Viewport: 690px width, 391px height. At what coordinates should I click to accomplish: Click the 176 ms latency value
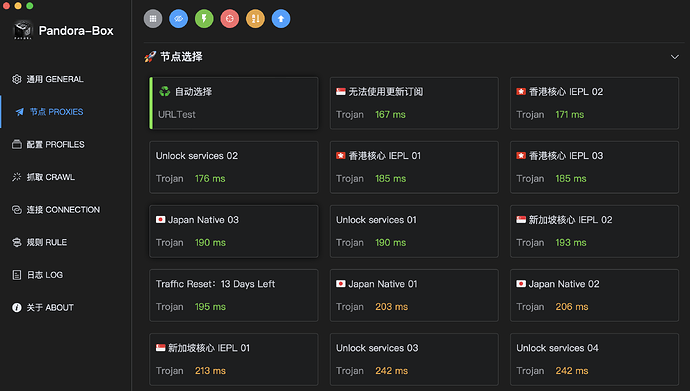tap(210, 179)
